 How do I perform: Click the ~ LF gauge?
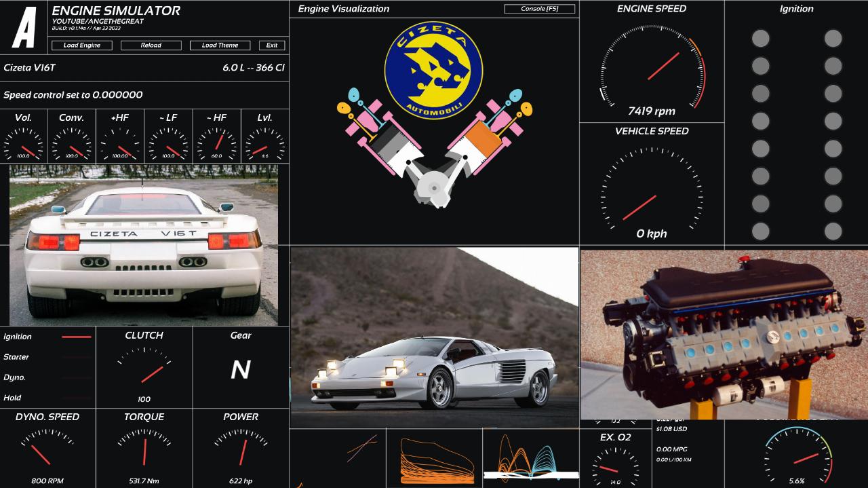click(168, 143)
